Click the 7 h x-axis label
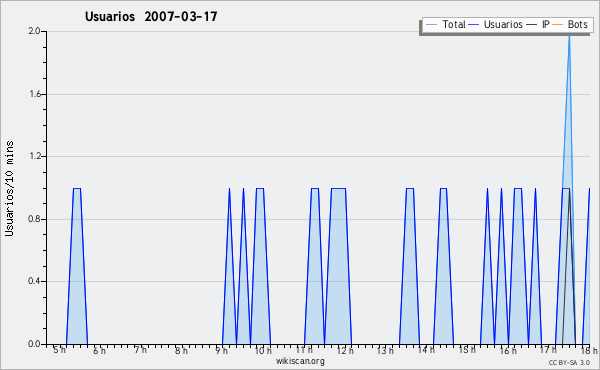600x370 pixels. click(x=140, y=350)
